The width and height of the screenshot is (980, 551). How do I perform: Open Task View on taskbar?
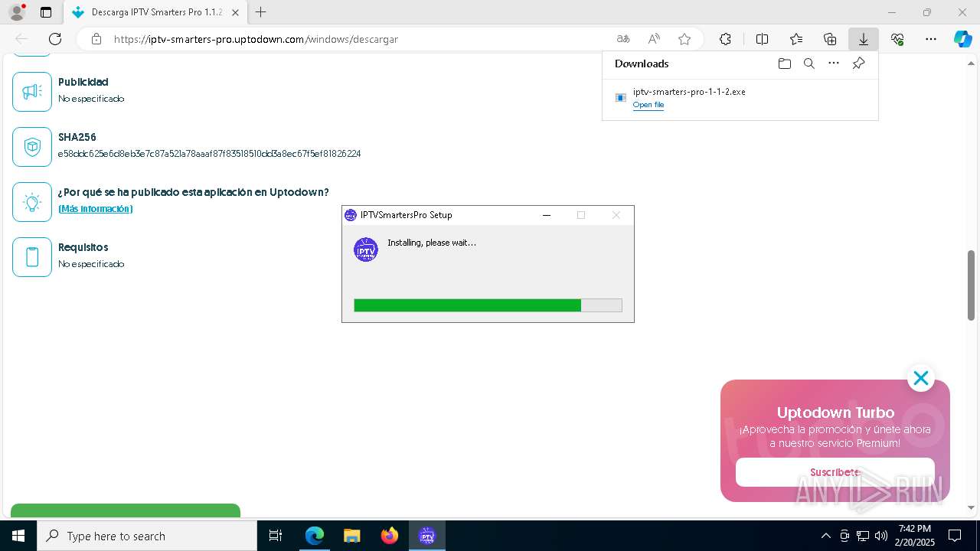[276, 536]
